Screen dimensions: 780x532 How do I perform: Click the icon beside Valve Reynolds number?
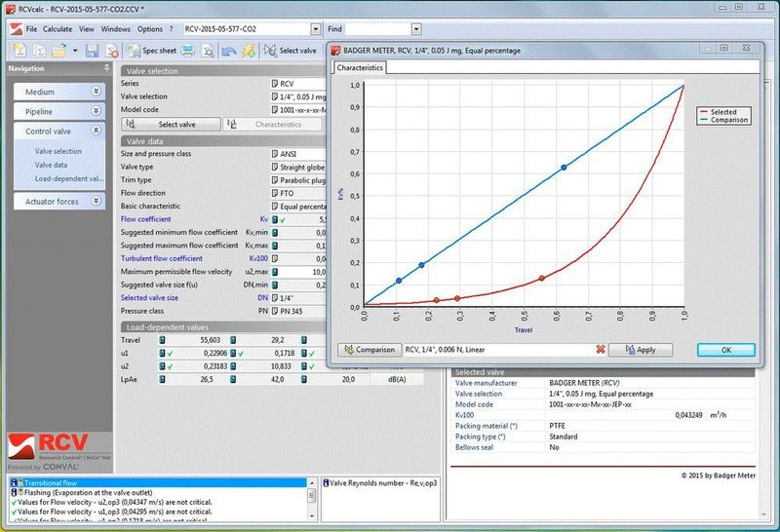click(326, 482)
